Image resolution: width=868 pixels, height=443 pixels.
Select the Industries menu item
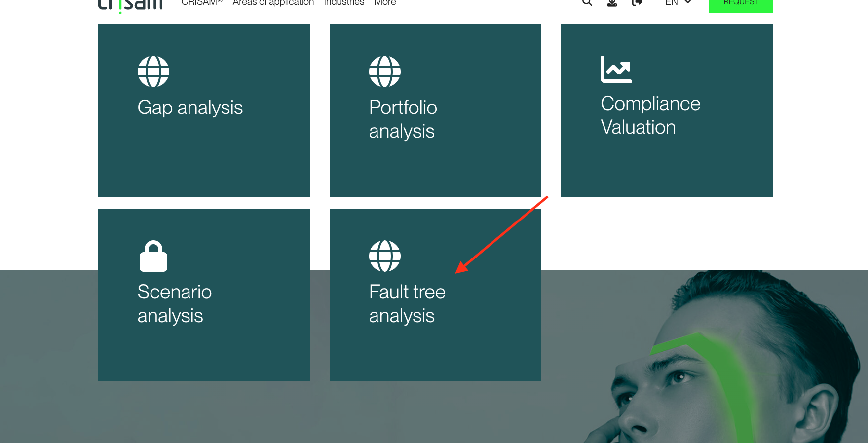344,2
